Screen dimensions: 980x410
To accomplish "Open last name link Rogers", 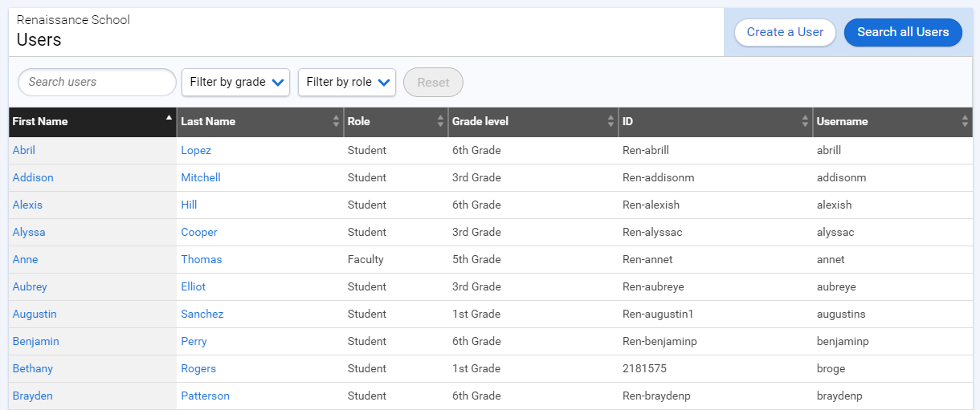I will click(198, 368).
